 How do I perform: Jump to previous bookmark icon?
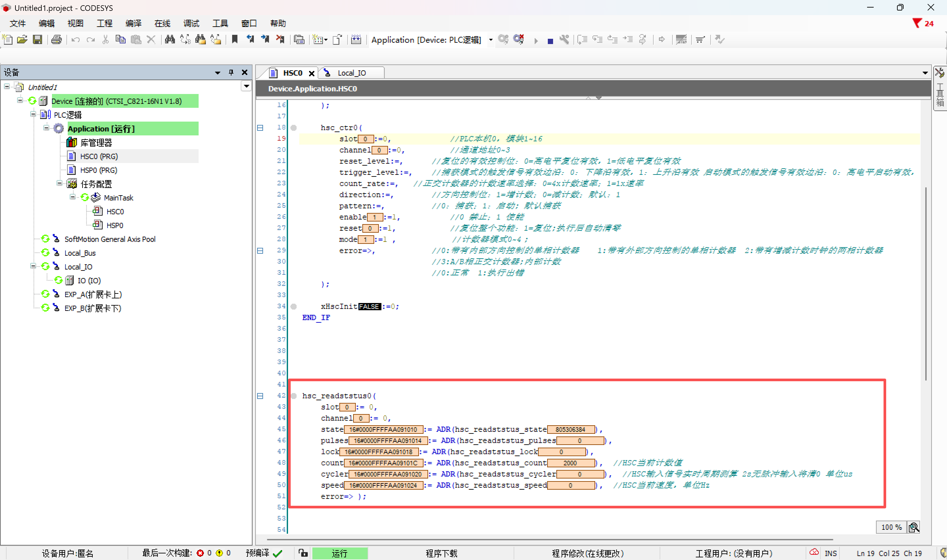pyautogui.click(x=250, y=39)
